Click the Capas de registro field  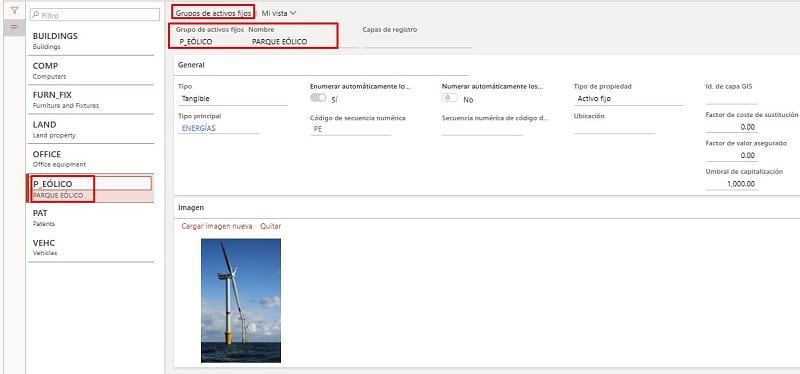click(417, 42)
